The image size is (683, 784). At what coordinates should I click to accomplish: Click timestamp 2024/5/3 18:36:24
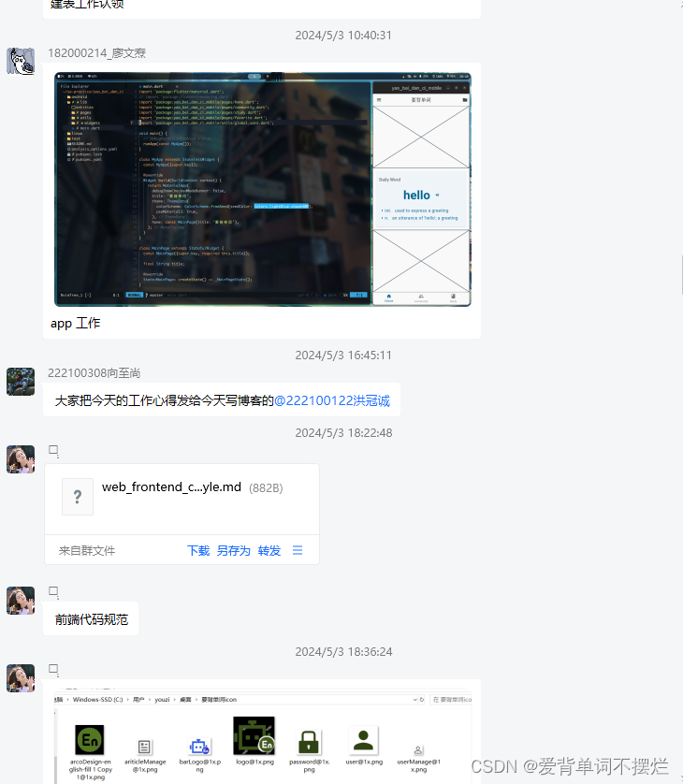pos(343,652)
